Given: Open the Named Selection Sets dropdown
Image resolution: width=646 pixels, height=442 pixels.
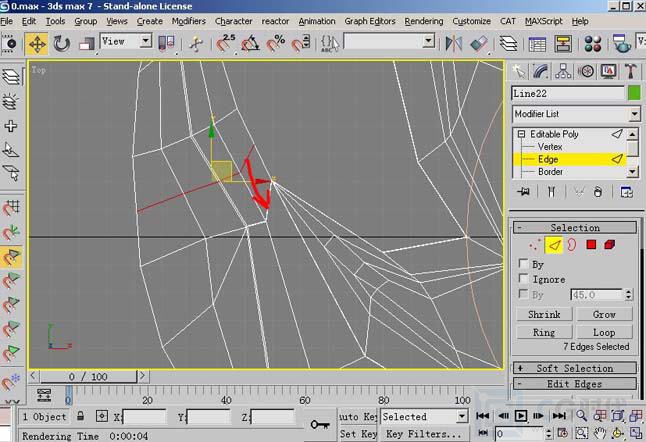Looking at the screenshot, I should coord(389,41).
